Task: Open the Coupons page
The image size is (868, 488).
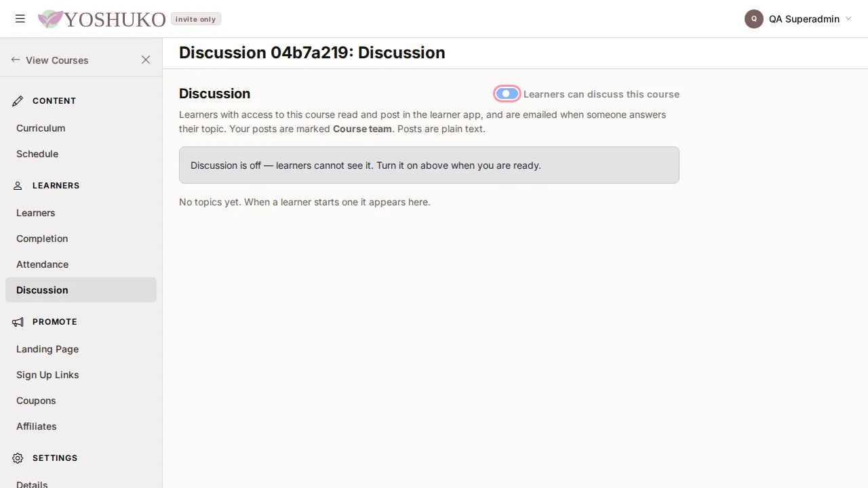Action: point(81,401)
